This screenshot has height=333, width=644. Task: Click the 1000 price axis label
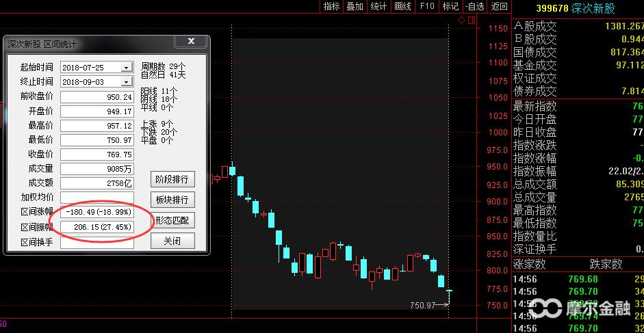pos(498,133)
